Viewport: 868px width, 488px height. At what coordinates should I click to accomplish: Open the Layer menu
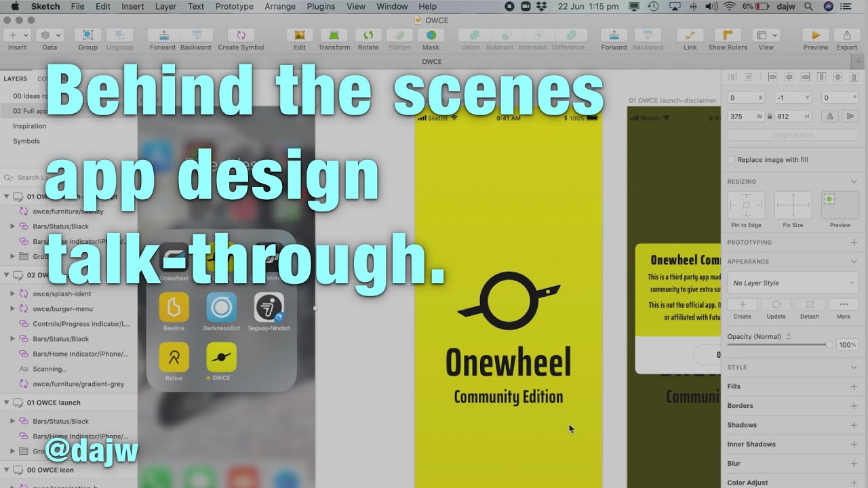pyautogui.click(x=165, y=6)
